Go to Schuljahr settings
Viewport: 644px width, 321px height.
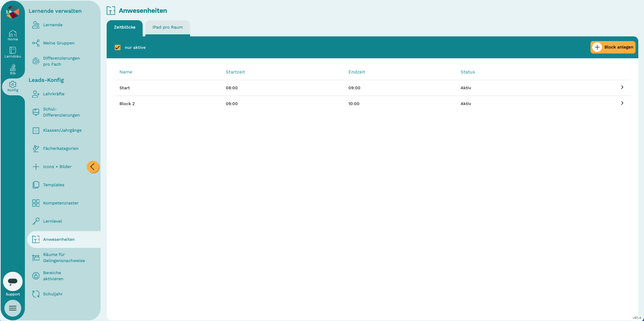point(53,294)
